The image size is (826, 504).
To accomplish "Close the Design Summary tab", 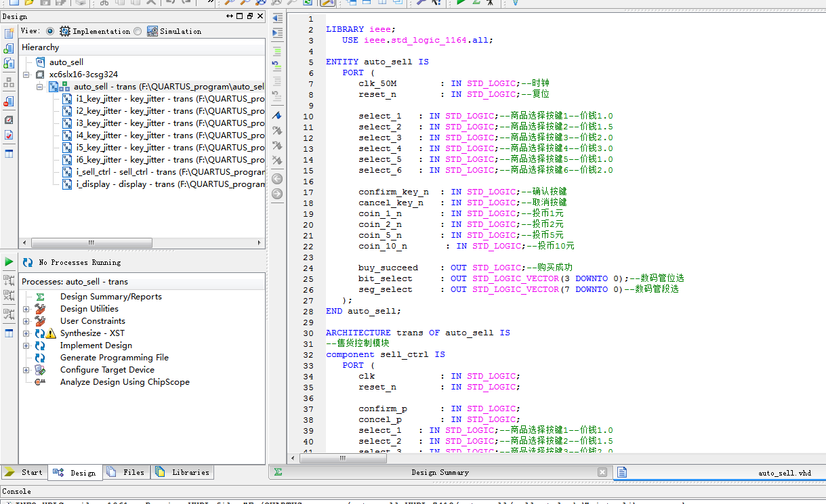I will (602, 472).
